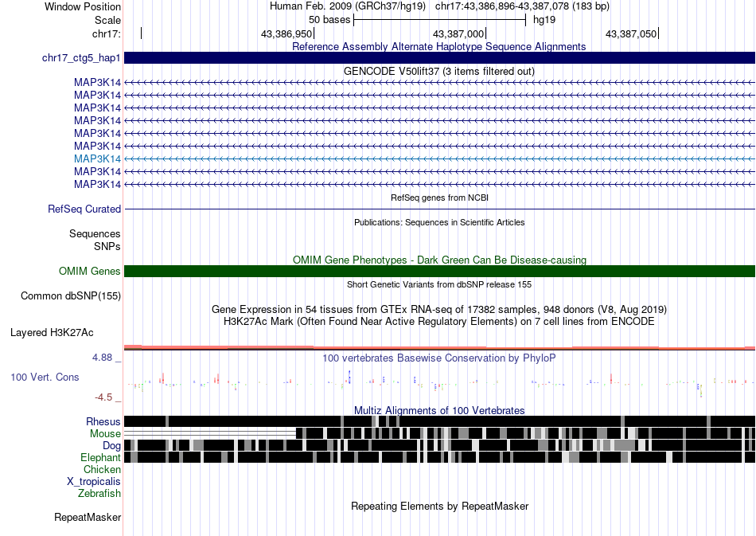Screen dimensions: 756x536
Task: Click the -4.5 lower scale value
Action: click(103, 397)
